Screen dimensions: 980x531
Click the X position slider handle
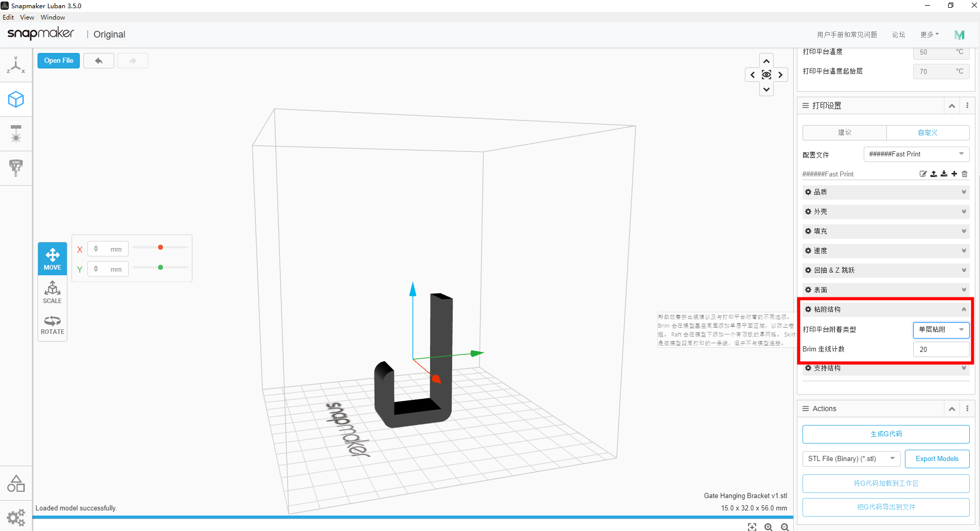(161, 247)
